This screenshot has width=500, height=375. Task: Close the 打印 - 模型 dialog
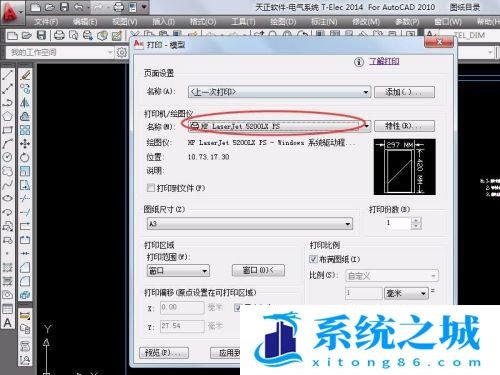point(439,42)
